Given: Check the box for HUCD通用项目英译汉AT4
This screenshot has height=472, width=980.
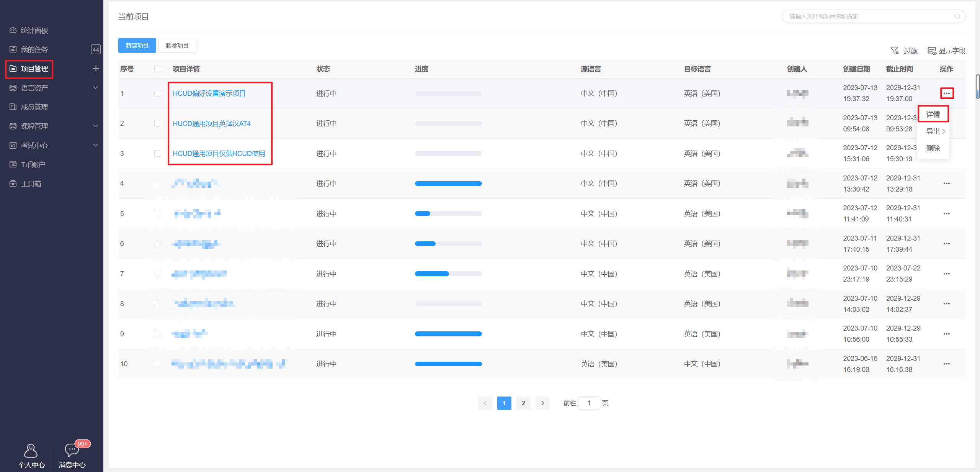Looking at the screenshot, I should pyautogui.click(x=158, y=123).
